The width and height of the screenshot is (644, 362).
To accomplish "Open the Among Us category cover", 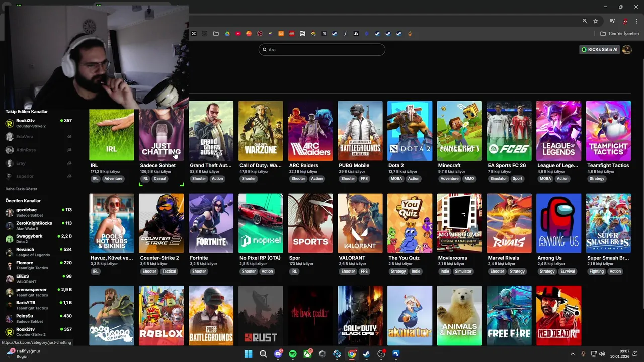I will click(x=558, y=223).
